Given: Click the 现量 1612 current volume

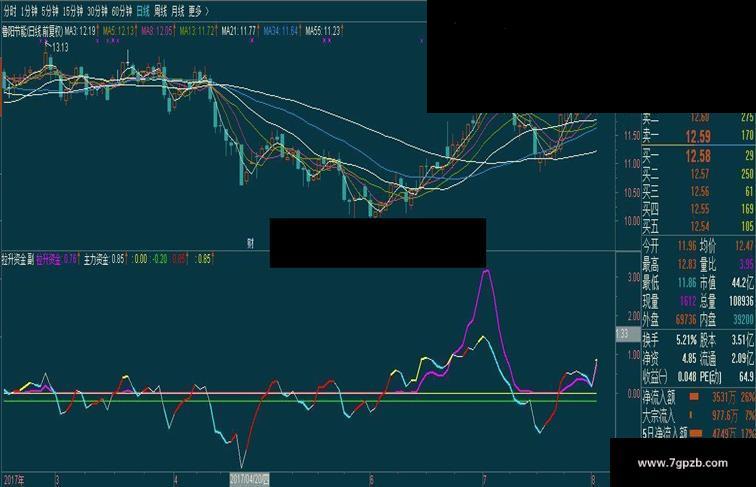Looking at the screenshot, I should tap(669, 301).
